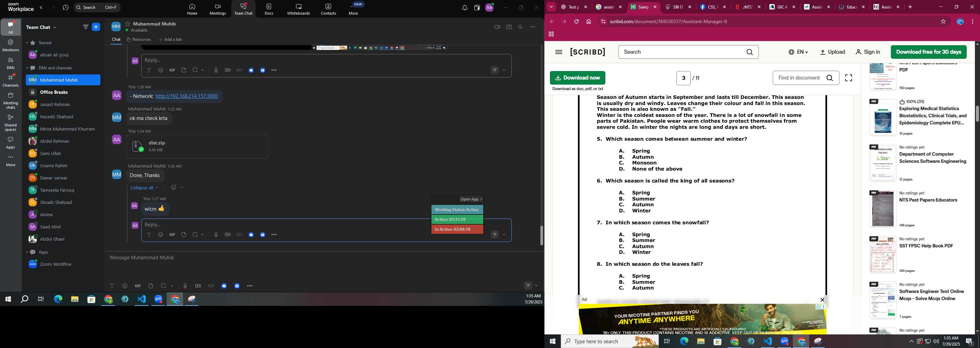Image resolution: width=980 pixels, height=348 pixels.
Task: Share screen to Muhammad Muhib chat
Action: pyautogui.click(x=509, y=27)
